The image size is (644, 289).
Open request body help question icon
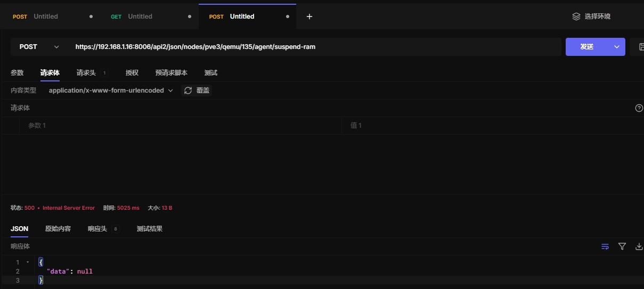point(639,108)
